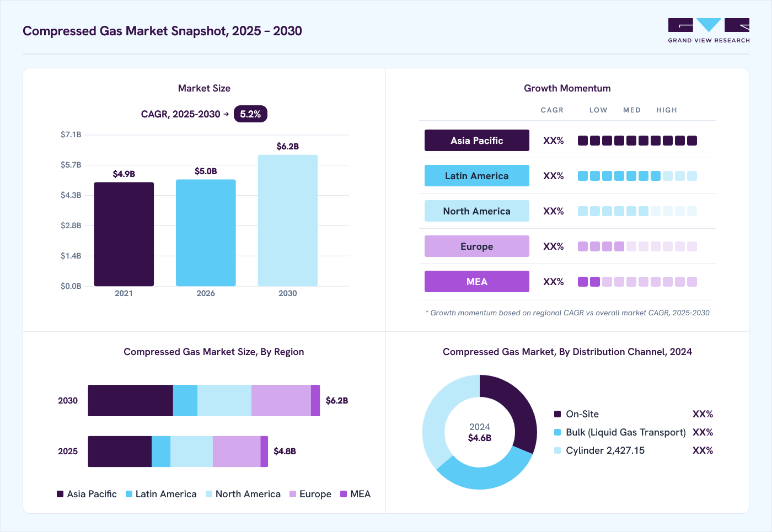
Task: Click the '$4.9B' label above 2021 bar
Action: pos(124,174)
